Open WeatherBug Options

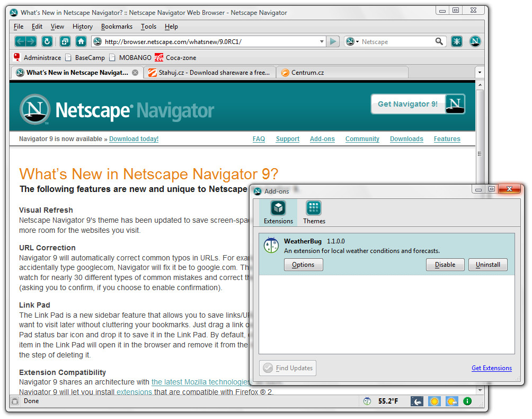pos(303,265)
